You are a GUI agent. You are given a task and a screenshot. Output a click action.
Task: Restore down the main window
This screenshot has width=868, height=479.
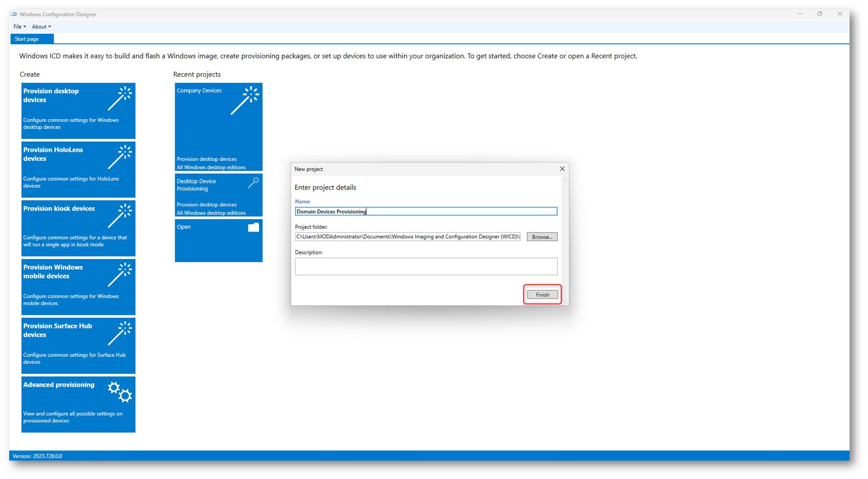pyautogui.click(x=819, y=14)
